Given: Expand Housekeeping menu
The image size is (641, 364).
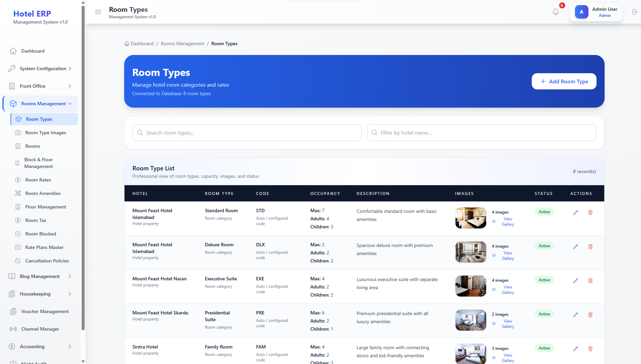Looking at the screenshot, I should tap(40, 294).
